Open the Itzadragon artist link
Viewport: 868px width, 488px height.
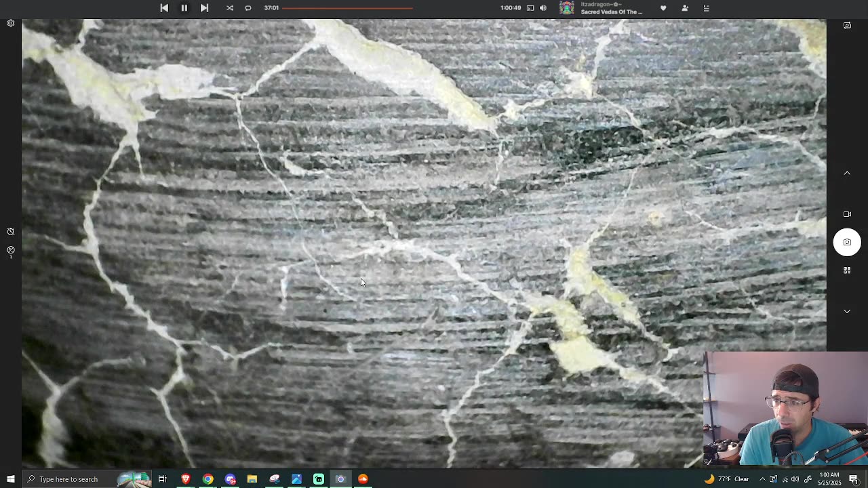[x=601, y=4]
